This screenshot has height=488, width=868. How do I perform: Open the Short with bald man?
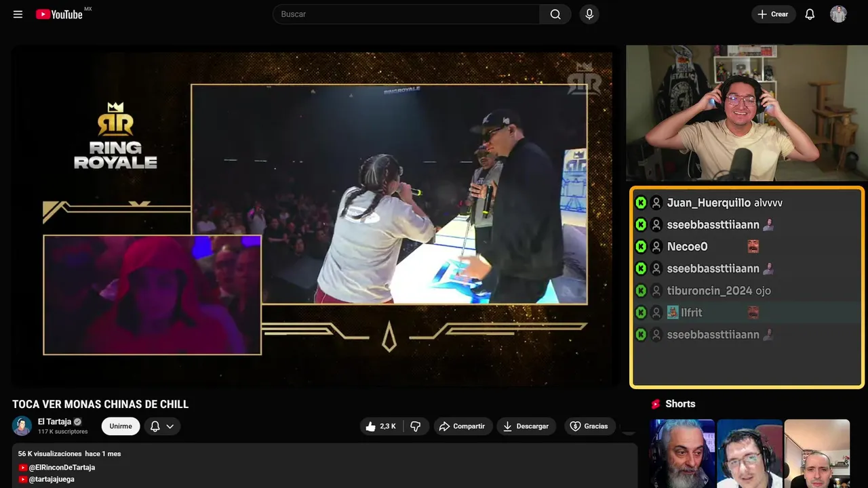(x=816, y=453)
